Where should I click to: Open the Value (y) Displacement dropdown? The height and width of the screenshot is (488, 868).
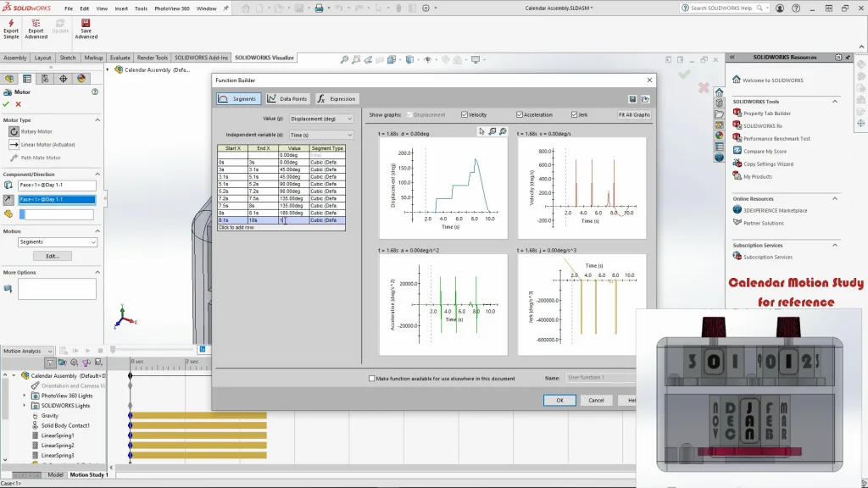pos(321,119)
